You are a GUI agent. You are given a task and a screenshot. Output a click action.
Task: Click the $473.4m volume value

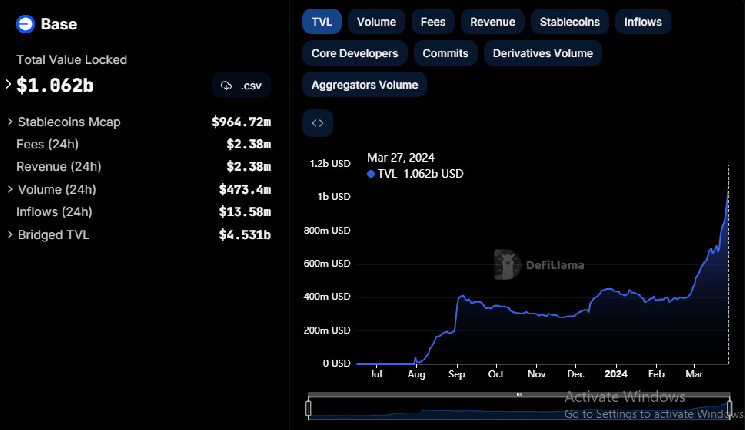coord(245,190)
